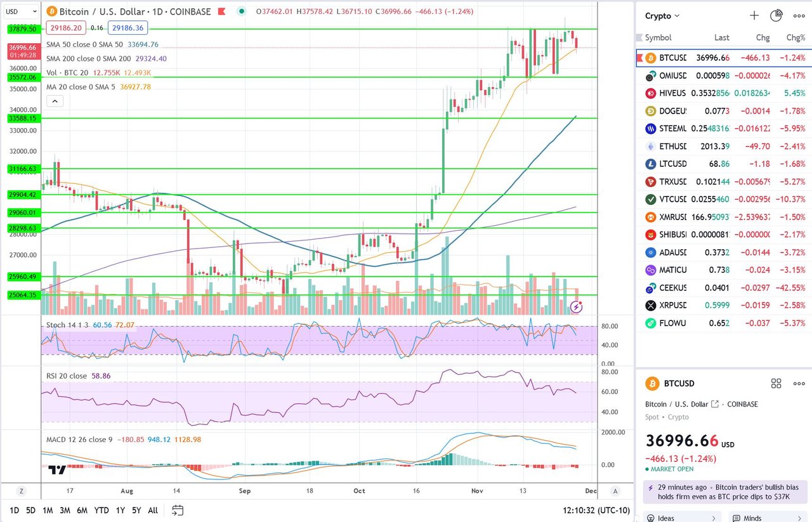The image size is (812, 522).
Task: Add a symbol to the watchlist with the plus
Action: [754, 16]
